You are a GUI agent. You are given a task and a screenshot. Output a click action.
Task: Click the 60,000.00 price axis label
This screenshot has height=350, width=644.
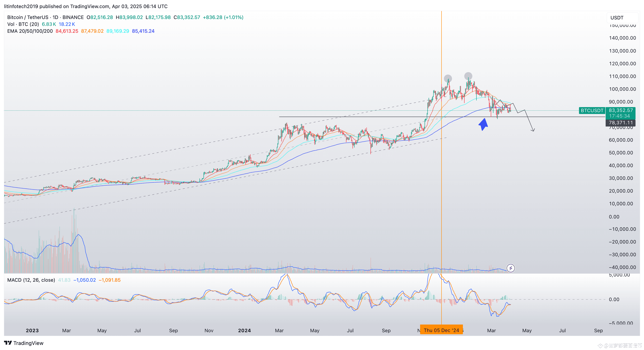[x=621, y=140]
